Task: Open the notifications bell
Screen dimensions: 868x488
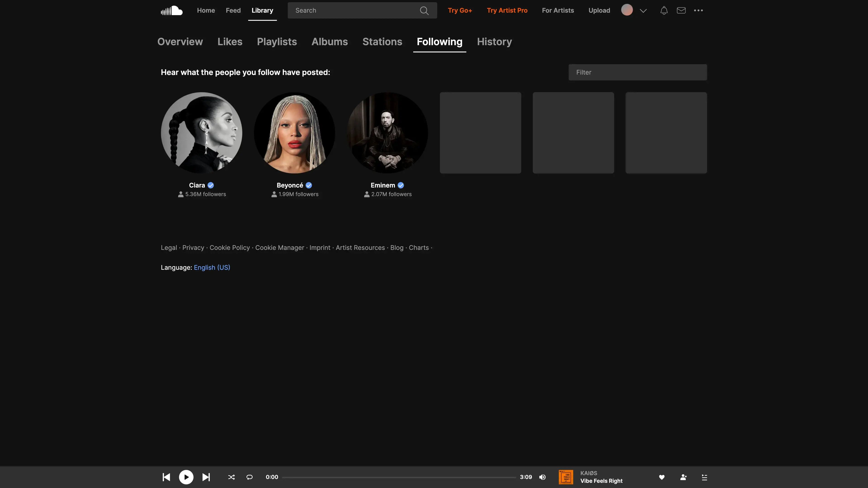Action: point(664,10)
